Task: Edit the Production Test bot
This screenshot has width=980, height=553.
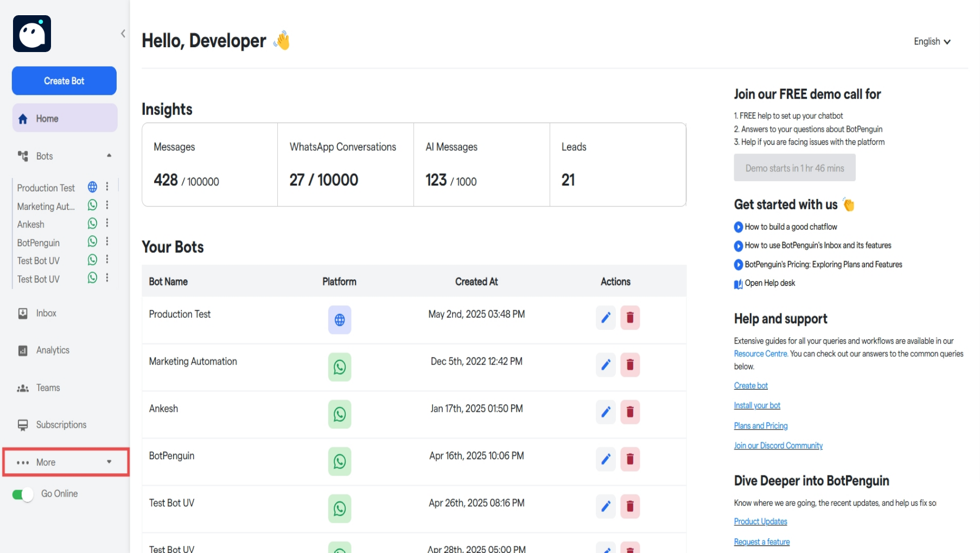Action: pyautogui.click(x=606, y=318)
